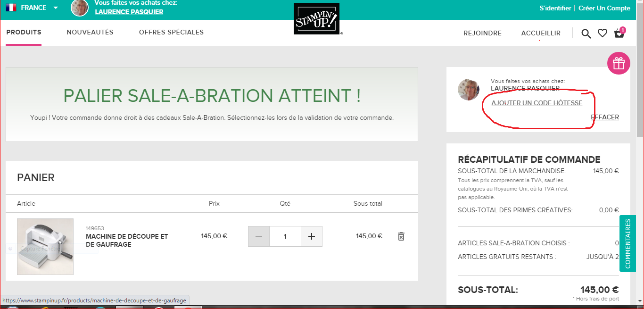Viewport: 644px width, 309px height.
Task: Click demonstrator photo in header
Action: tap(80, 8)
